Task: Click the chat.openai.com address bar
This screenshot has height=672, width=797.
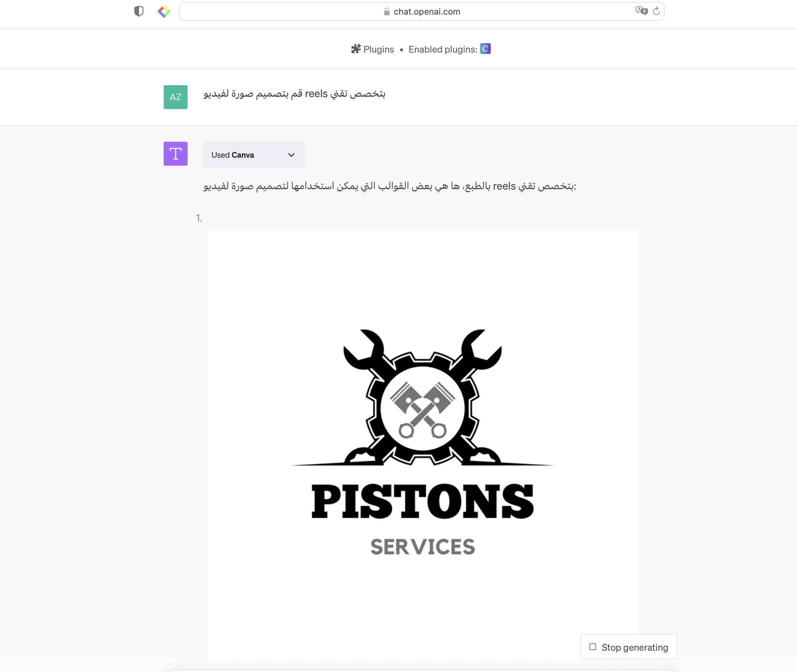Action: 422,11
